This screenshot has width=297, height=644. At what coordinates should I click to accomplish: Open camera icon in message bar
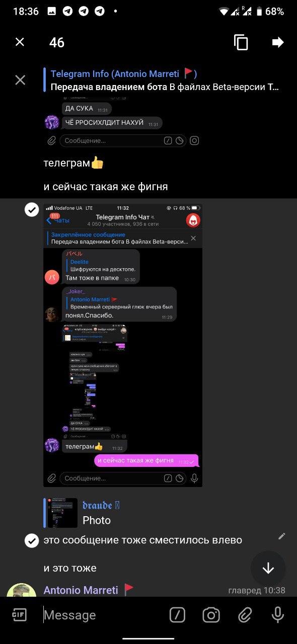211,615
